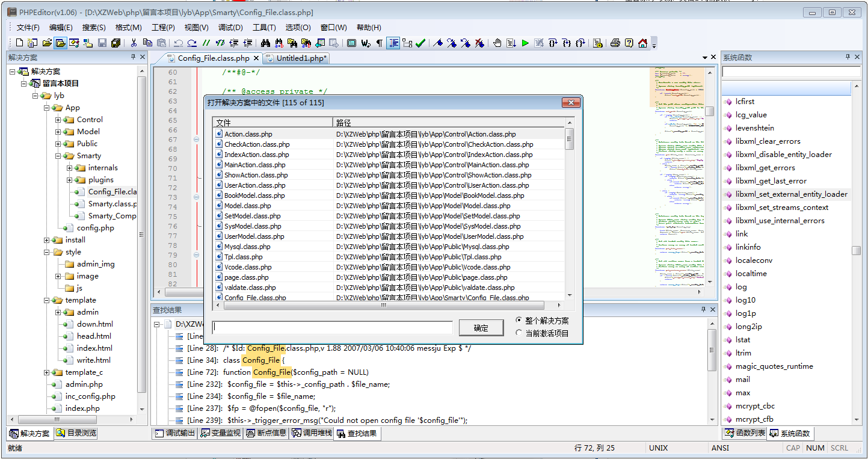Click the Find binoculars icon
The image size is (868, 459).
click(265, 43)
